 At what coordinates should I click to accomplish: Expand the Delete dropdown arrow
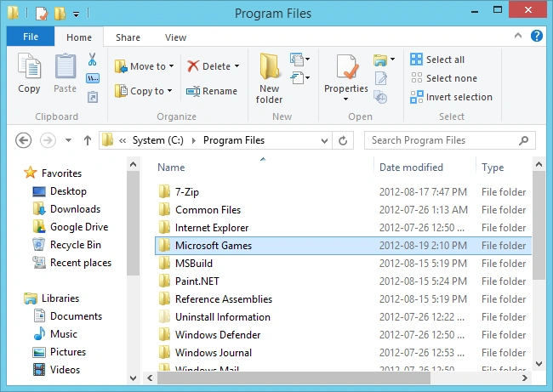pos(237,66)
